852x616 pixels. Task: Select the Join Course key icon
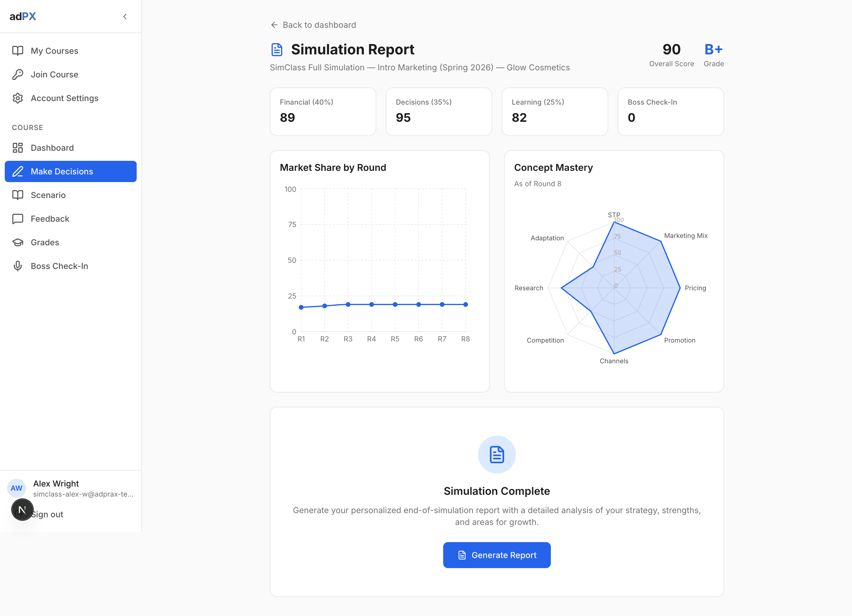click(18, 74)
